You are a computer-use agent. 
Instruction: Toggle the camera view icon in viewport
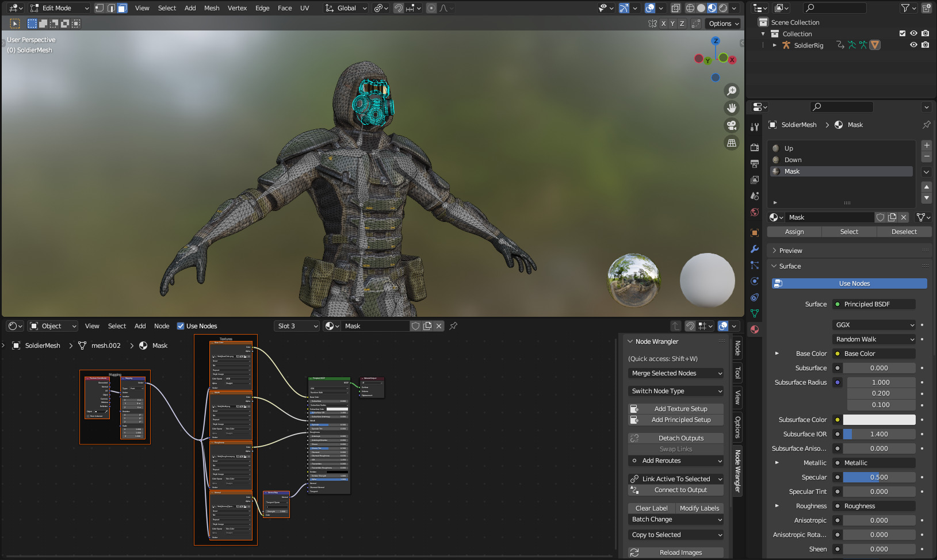732,125
